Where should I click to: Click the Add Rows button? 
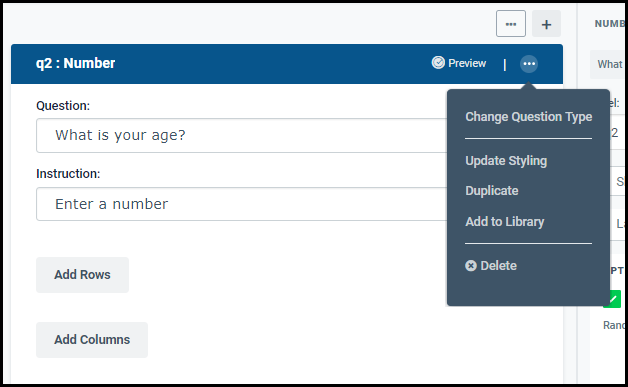click(x=83, y=275)
